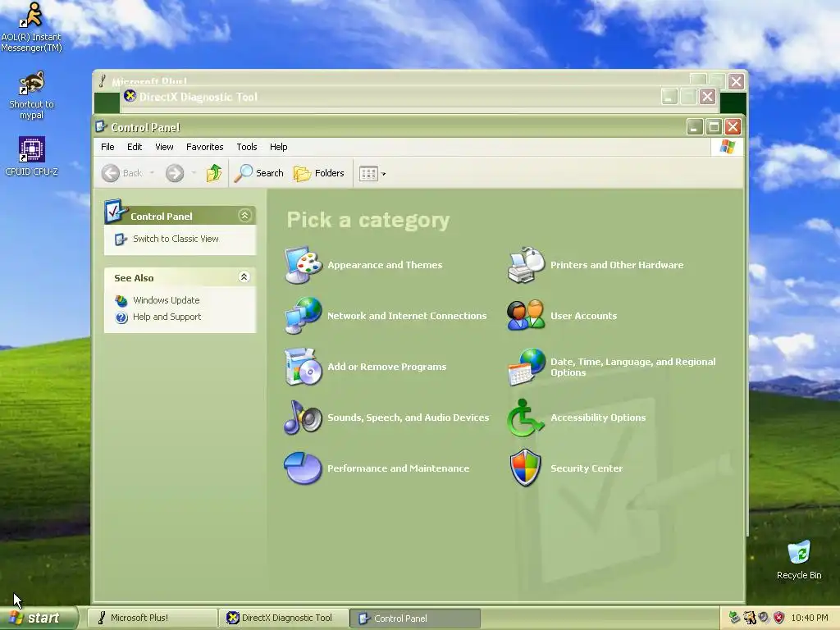Collapse the See Also sidebar section

click(x=244, y=277)
